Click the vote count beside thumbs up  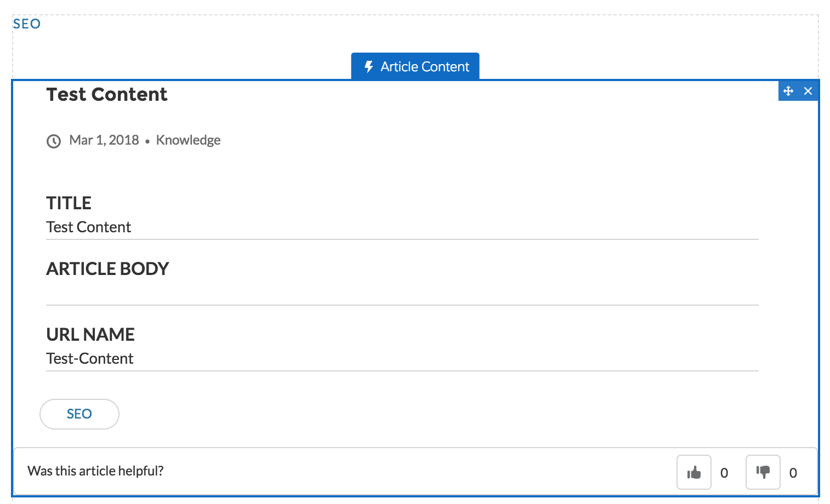coord(724,473)
